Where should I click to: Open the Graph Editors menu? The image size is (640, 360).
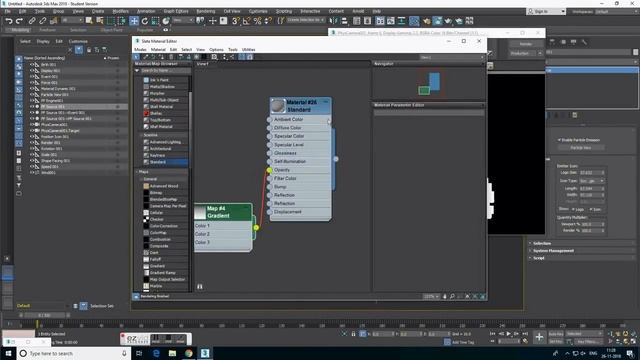click(x=176, y=11)
